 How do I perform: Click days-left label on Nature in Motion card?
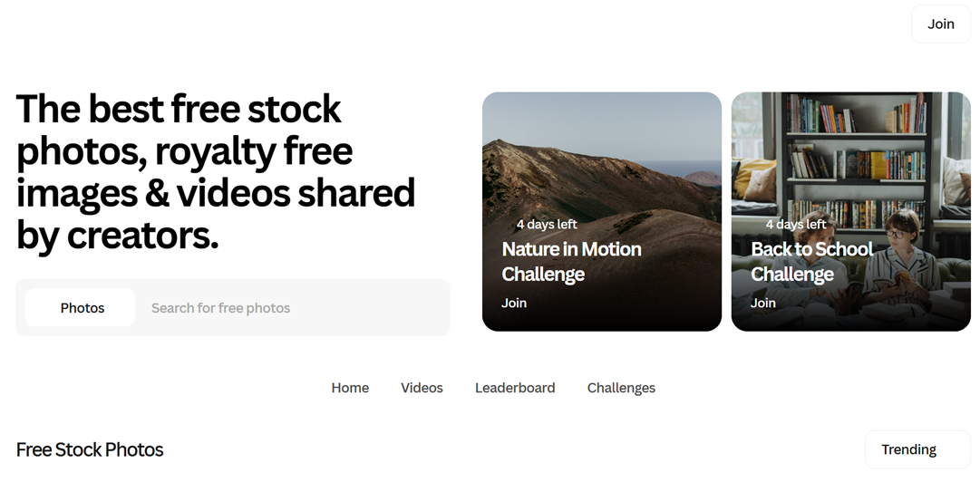click(x=547, y=224)
